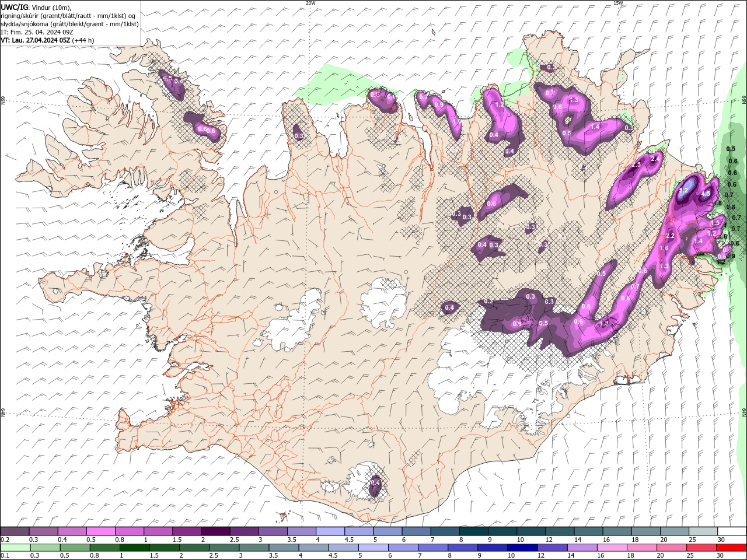This screenshot has height=560, width=747.
Task: Click the 2.2 precipitation value on the map
Action: [x=670, y=236]
